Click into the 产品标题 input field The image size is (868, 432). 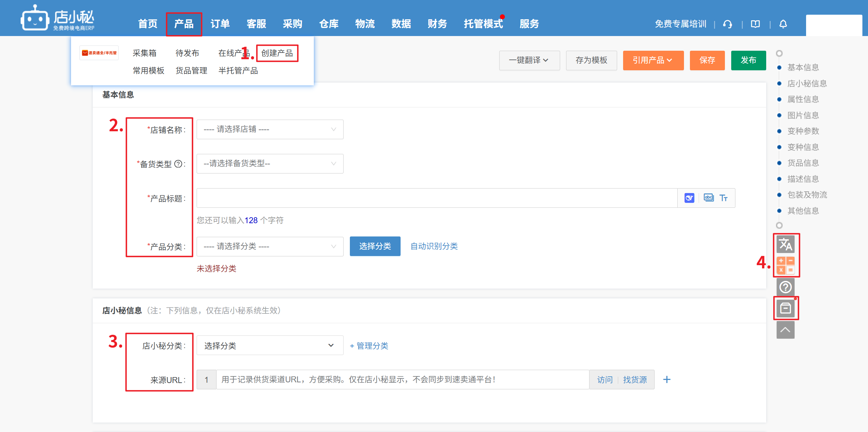(x=437, y=198)
